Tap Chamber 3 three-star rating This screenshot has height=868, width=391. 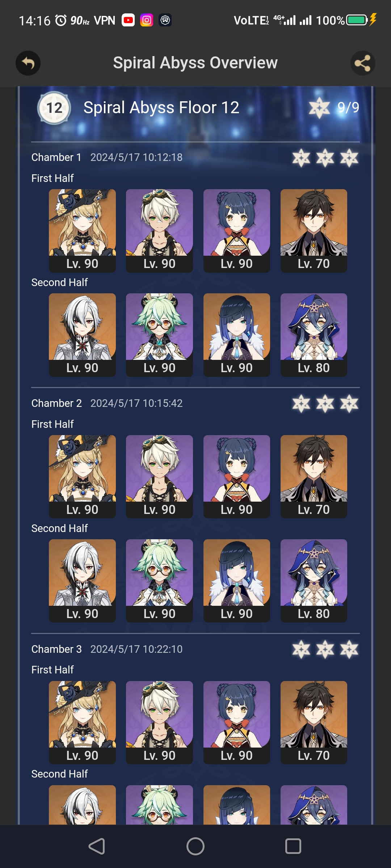325,650
